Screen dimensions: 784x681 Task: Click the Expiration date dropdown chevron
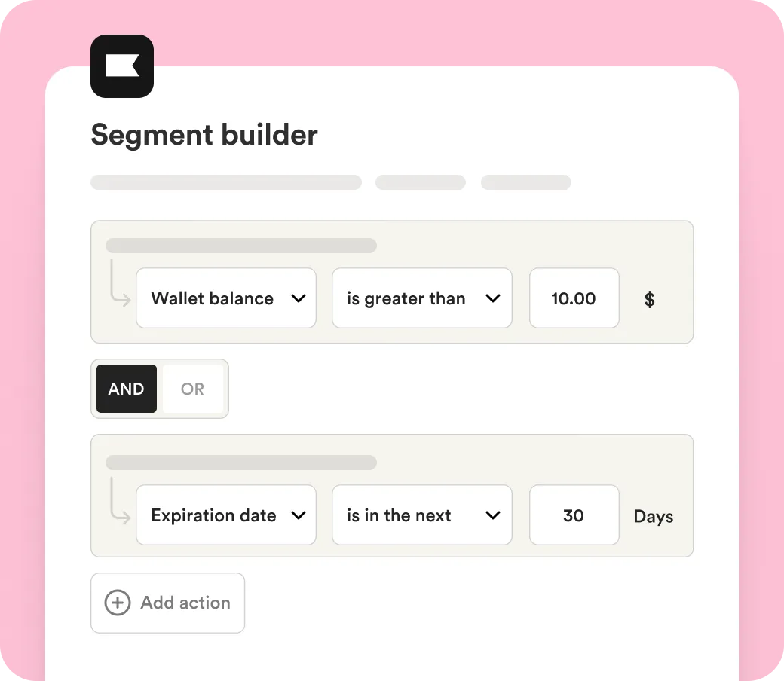click(299, 515)
